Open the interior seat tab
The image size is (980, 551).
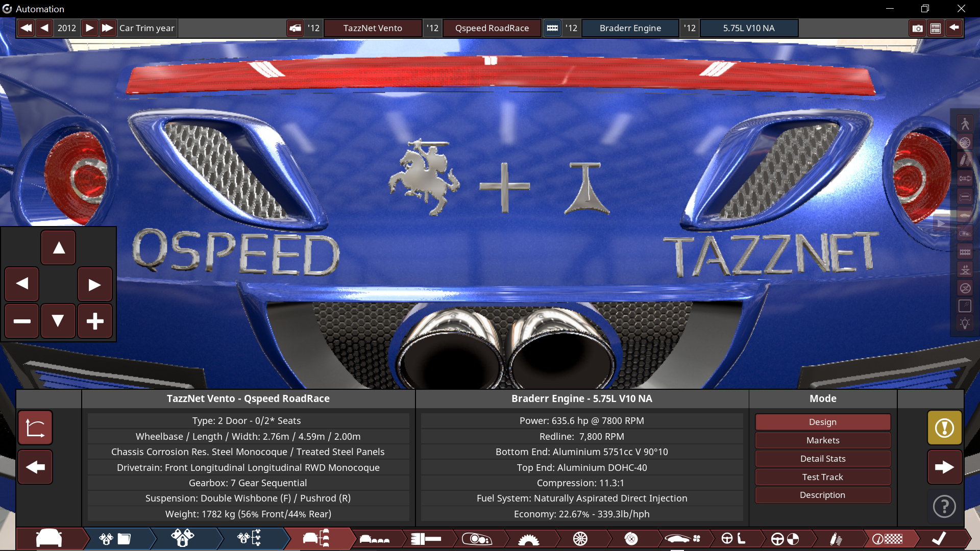pyautogui.click(x=734, y=539)
